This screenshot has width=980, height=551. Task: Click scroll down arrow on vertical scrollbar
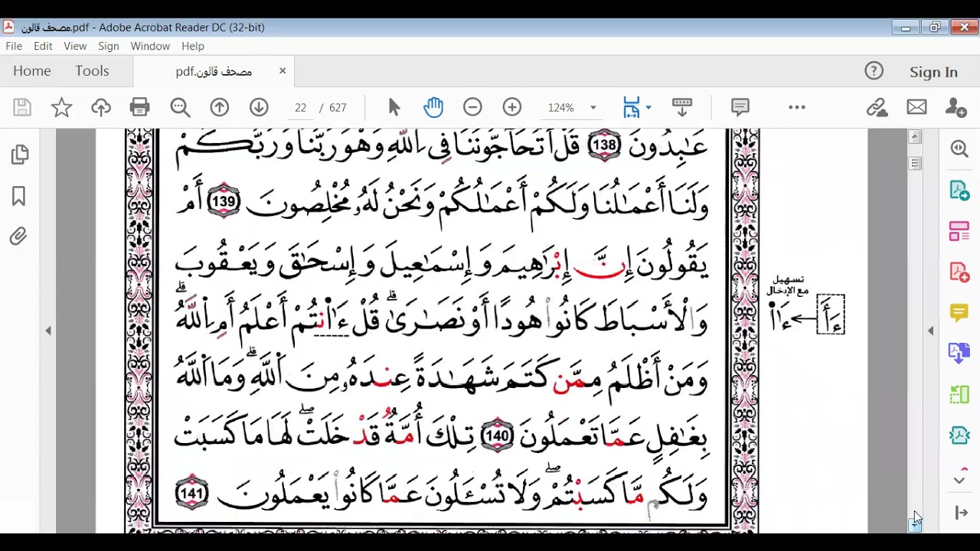[915, 524]
